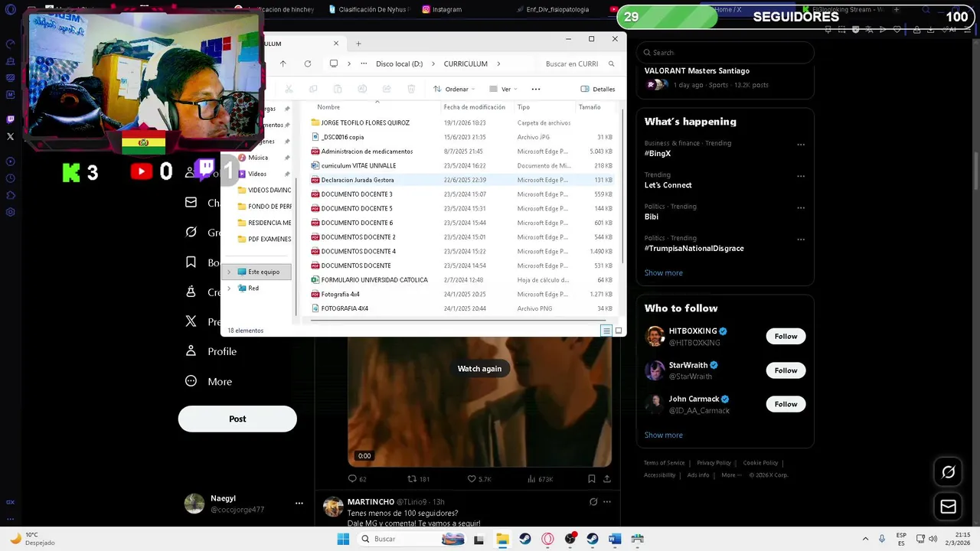Click the Paste icon in Explorer toolbar
Viewport: 980px width, 551px height.
(x=338, y=89)
